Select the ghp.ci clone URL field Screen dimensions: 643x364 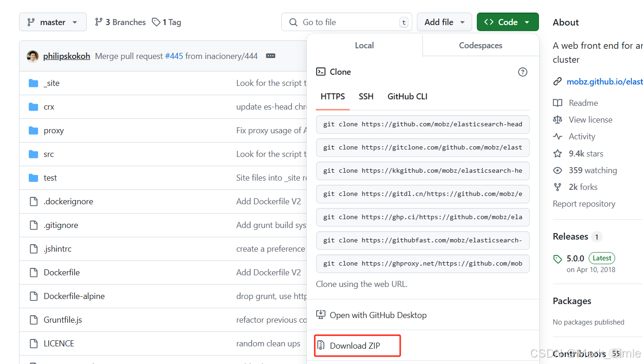click(423, 217)
